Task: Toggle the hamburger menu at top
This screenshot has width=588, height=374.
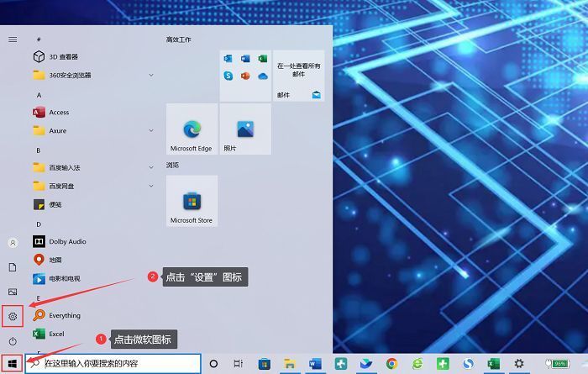Action: pyautogui.click(x=13, y=40)
